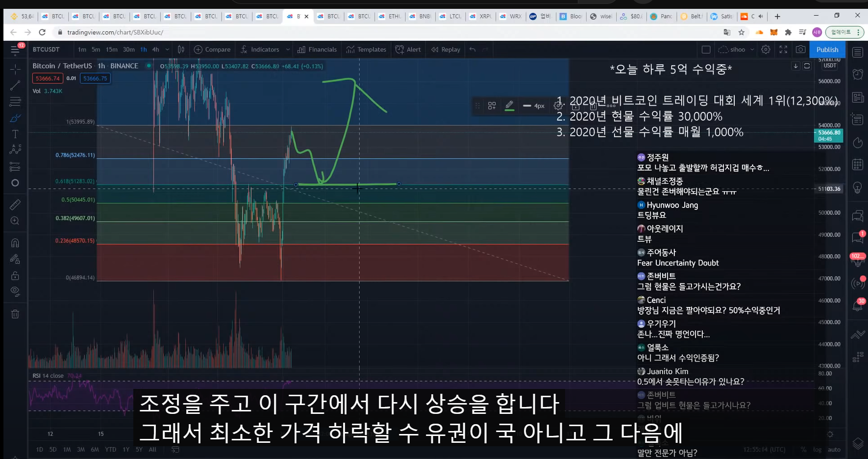Expand the favorite indicators dropdown arrow
This screenshot has height=459, width=868.
(x=288, y=50)
